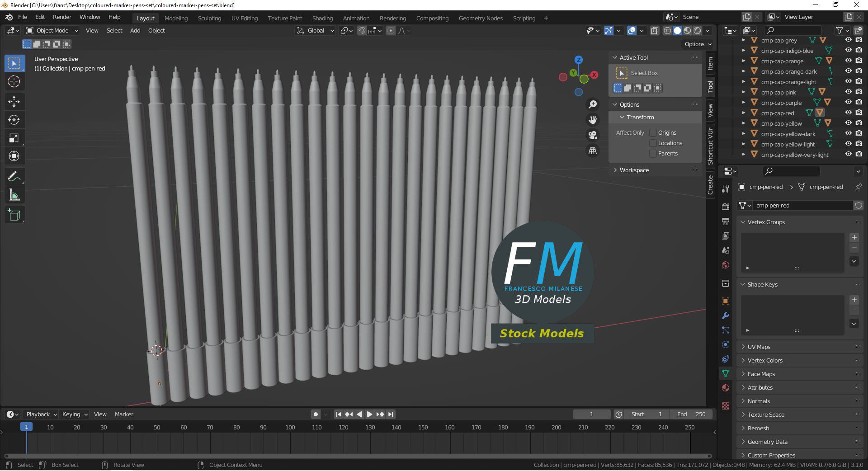
Task: Collapse the Shape Keys panel
Action: click(743, 284)
